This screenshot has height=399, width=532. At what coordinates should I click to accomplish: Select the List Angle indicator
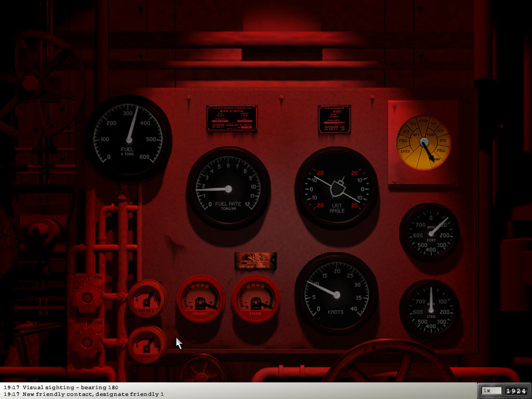click(x=336, y=189)
